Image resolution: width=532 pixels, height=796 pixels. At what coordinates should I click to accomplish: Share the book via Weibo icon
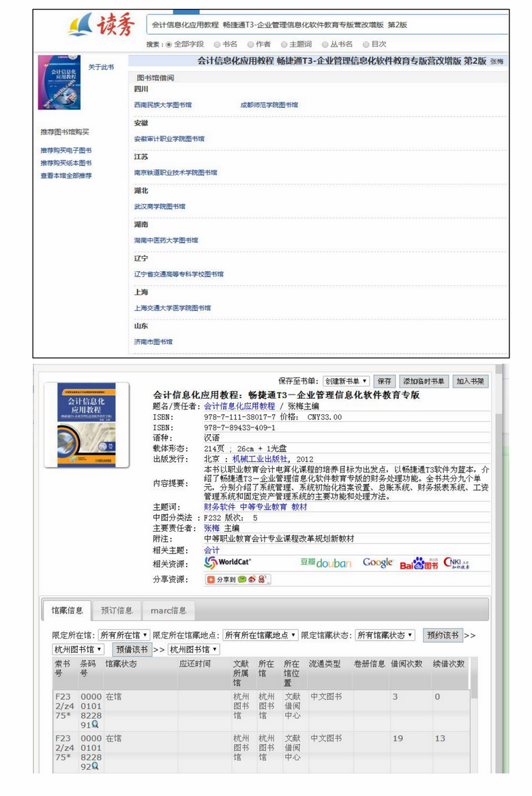pyautogui.click(x=252, y=579)
